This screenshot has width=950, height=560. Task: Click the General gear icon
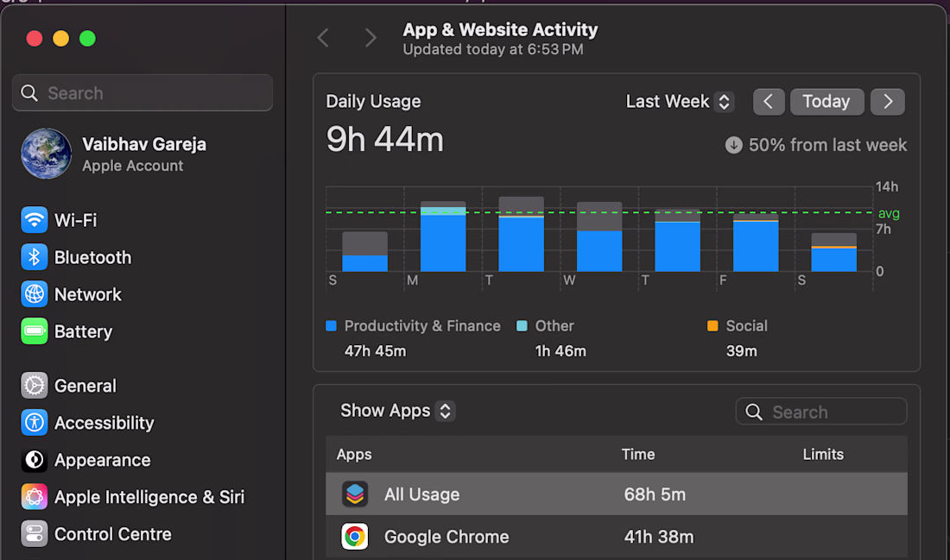coord(35,386)
